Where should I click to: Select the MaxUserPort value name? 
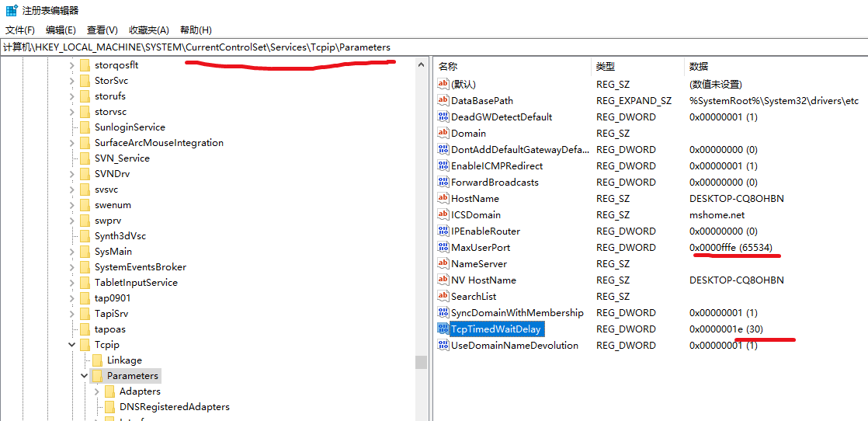[x=481, y=247]
